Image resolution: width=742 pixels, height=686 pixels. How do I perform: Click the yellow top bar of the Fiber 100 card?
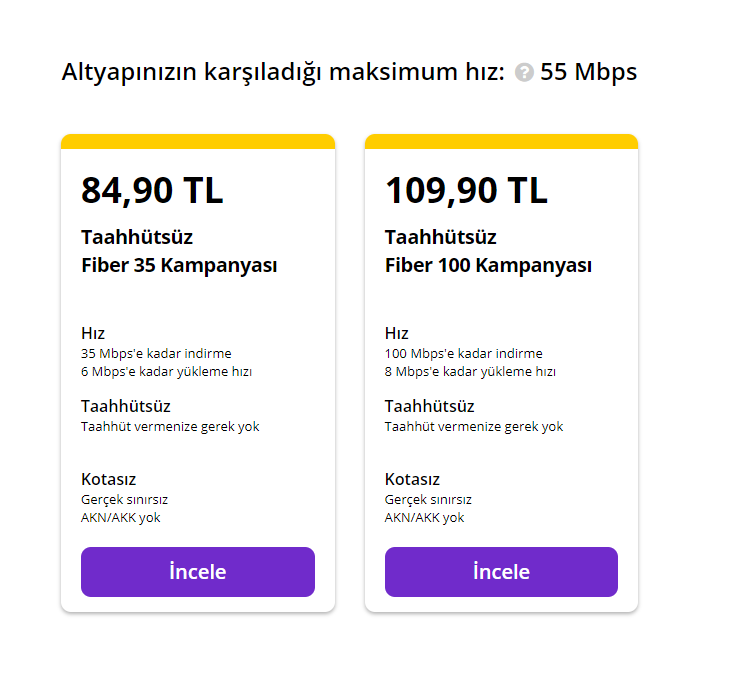pos(501,141)
